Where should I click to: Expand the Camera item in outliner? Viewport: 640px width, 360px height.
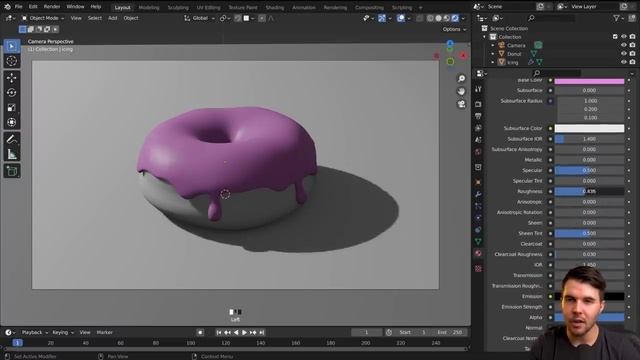click(x=493, y=45)
